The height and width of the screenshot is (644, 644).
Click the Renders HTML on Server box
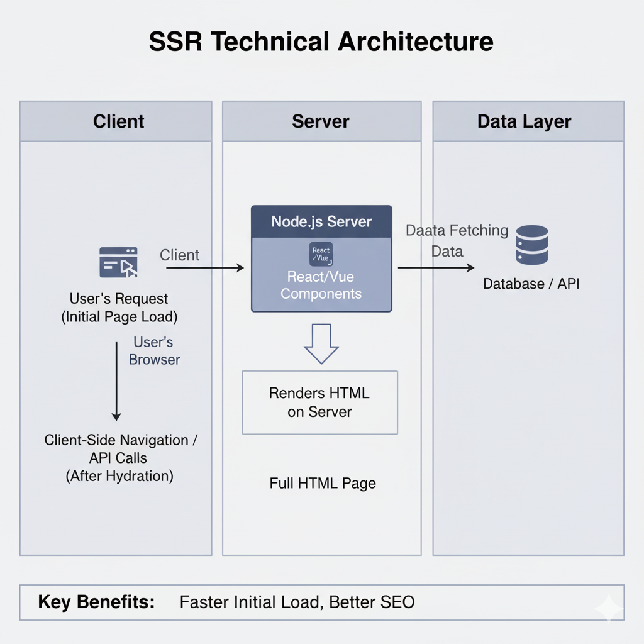(320, 402)
